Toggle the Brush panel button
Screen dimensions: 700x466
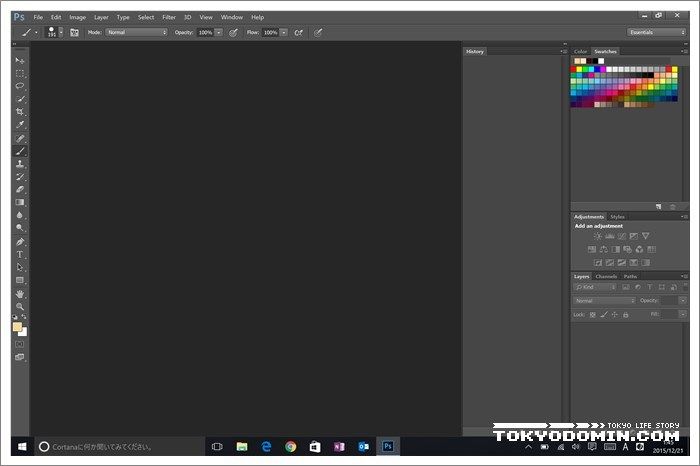75,33
